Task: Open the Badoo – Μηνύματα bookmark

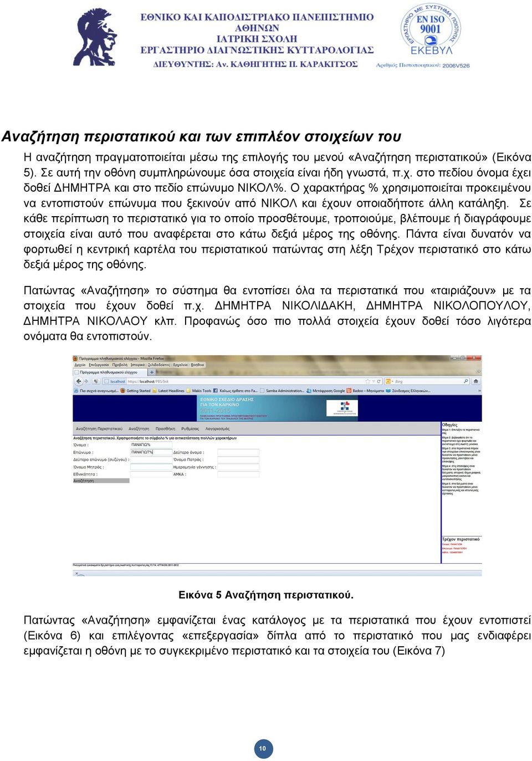Action: click(x=365, y=391)
